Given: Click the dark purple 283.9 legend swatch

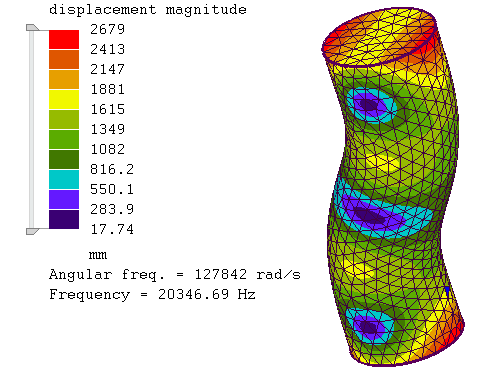Looking at the screenshot, I should click(x=64, y=219).
